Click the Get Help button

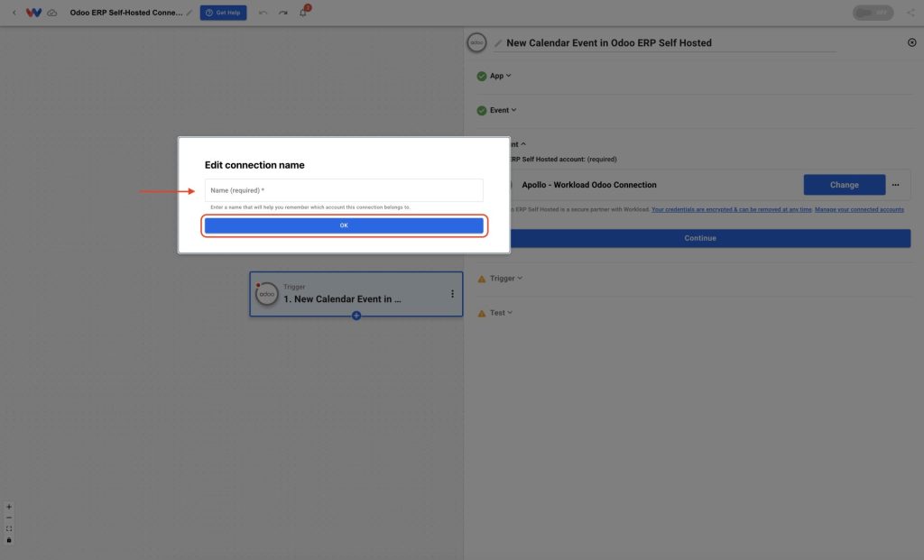[224, 13]
